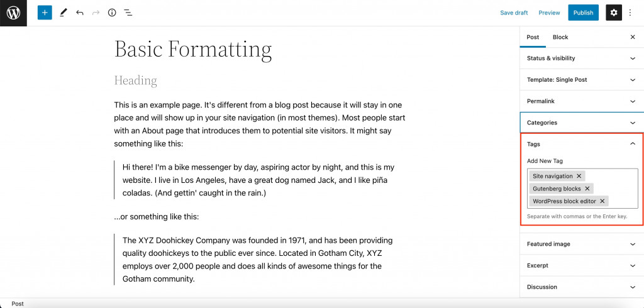This screenshot has width=644, height=308.
Task: Remove the WordPress block editor tag
Action: [602, 201]
